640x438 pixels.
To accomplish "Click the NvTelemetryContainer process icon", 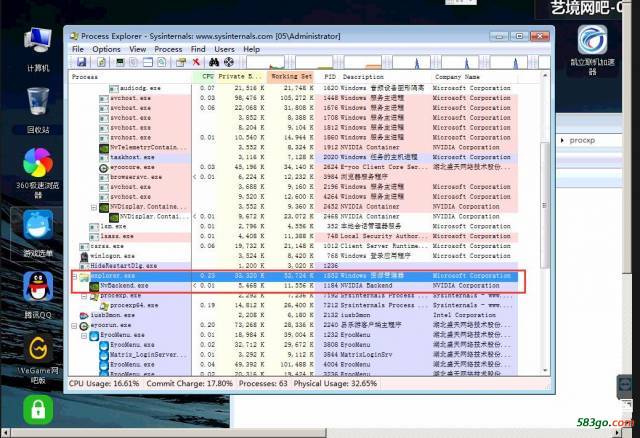I will (104, 148).
